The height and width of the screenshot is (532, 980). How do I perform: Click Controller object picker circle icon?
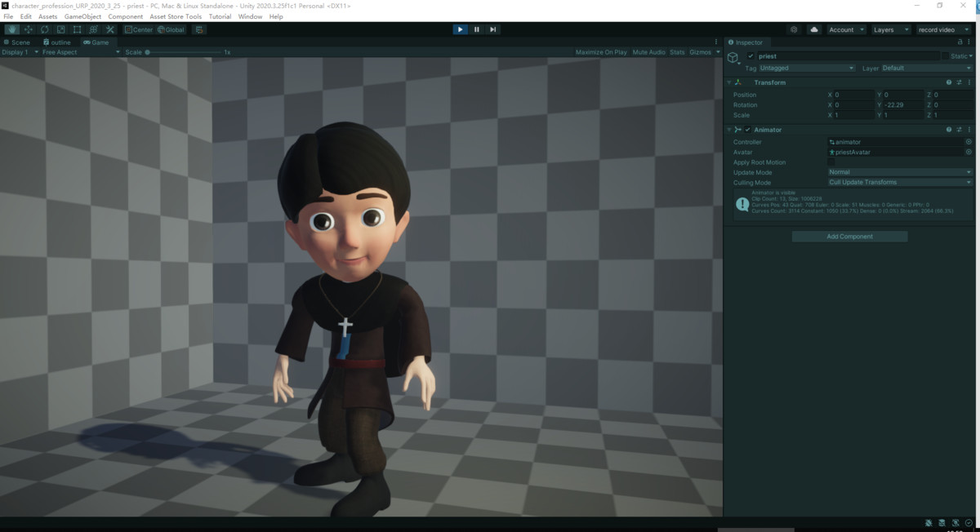pos(969,142)
